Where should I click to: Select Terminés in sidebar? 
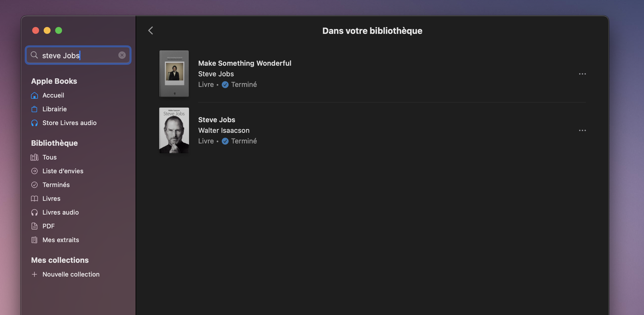pos(56,185)
